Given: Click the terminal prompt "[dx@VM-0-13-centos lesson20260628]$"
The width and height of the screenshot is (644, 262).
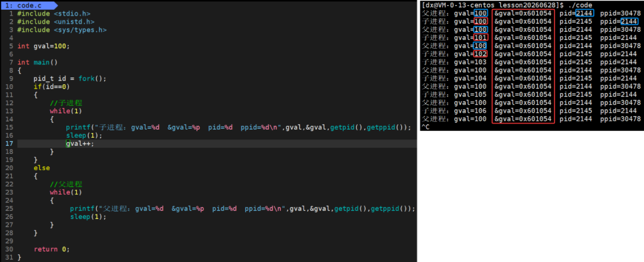Looking at the screenshot, I should (493, 5).
